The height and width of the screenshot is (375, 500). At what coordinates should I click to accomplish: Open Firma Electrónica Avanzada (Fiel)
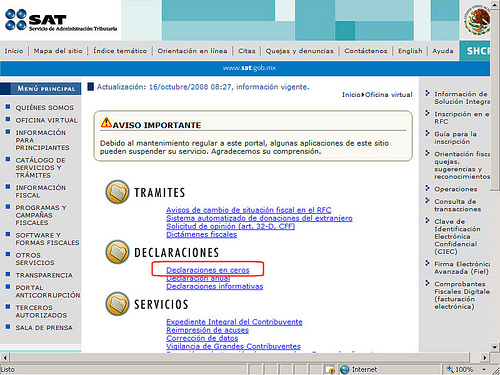(462, 268)
